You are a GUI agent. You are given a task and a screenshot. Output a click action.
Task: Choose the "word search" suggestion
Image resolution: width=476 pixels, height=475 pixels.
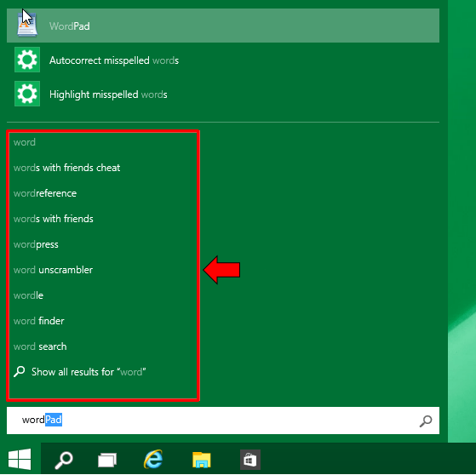coord(40,346)
